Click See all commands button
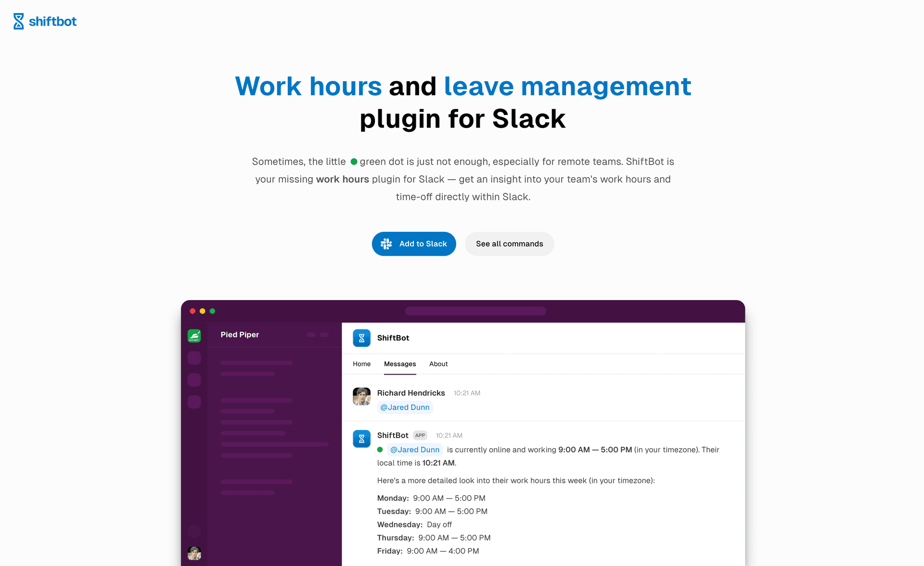The image size is (924, 566). pyautogui.click(x=509, y=243)
